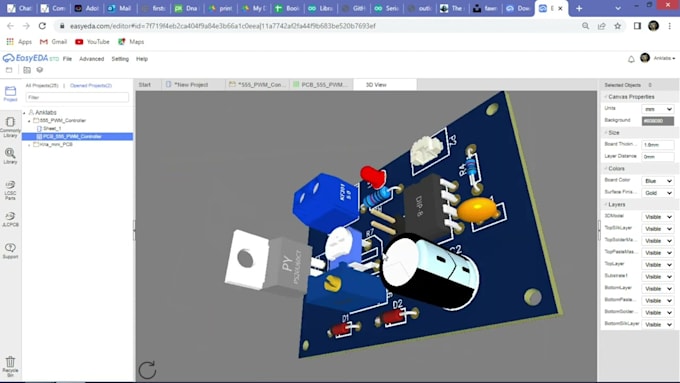Screen dimensions: 680x383
Task: Click the share page icon in address bar
Action: point(602,26)
